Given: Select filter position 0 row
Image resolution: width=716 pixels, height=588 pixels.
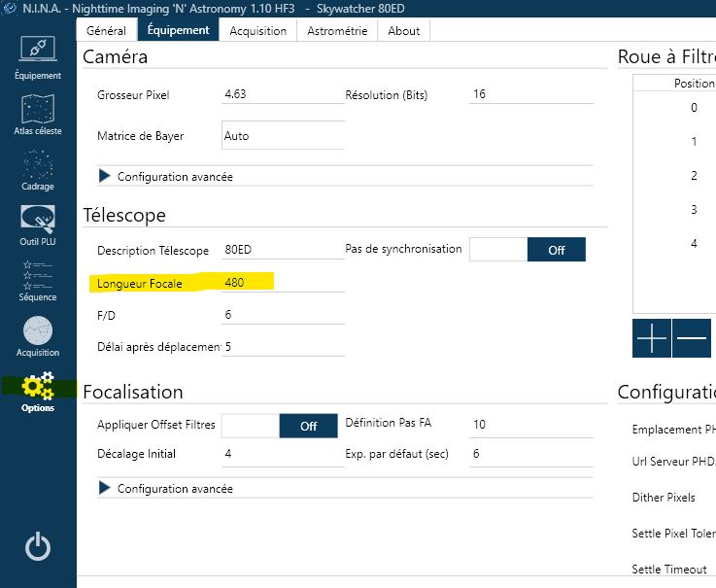Looking at the screenshot, I should [674, 108].
